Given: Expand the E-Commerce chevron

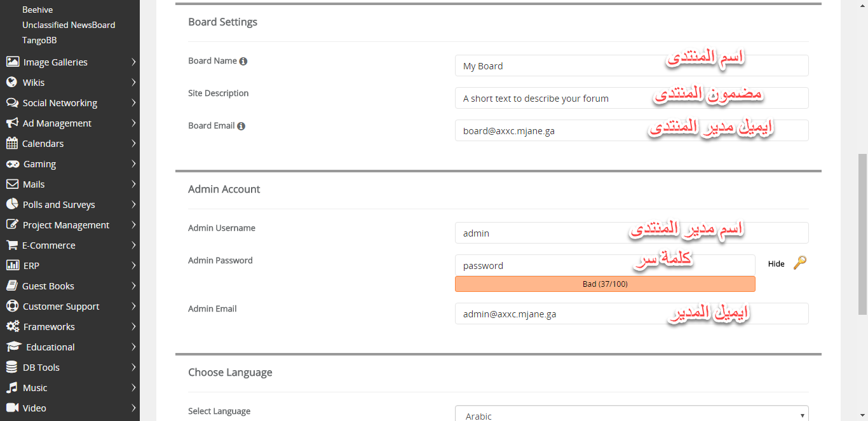Looking at the screenshot, I should point(133,245).
